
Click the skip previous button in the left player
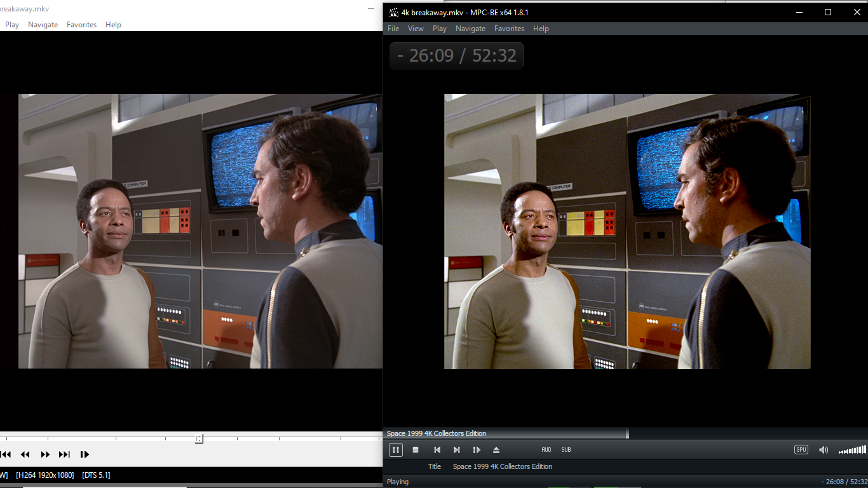point(6,454)
